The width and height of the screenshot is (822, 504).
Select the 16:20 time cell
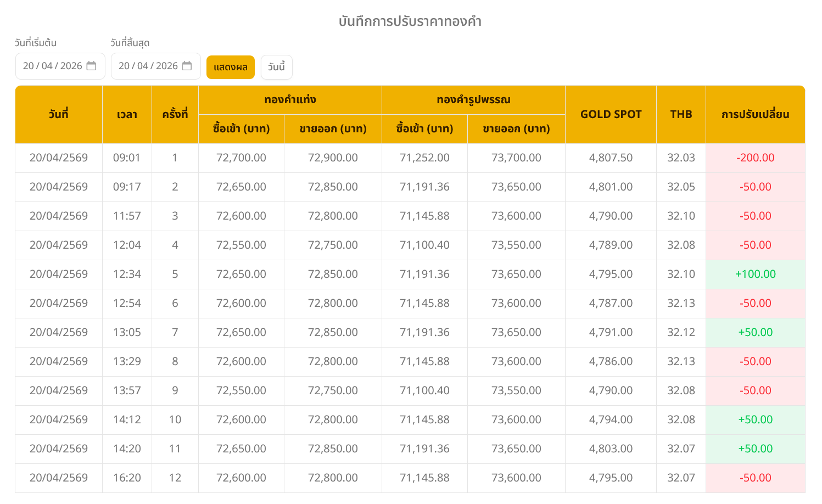pyautogui.click(x=127, y=478)
